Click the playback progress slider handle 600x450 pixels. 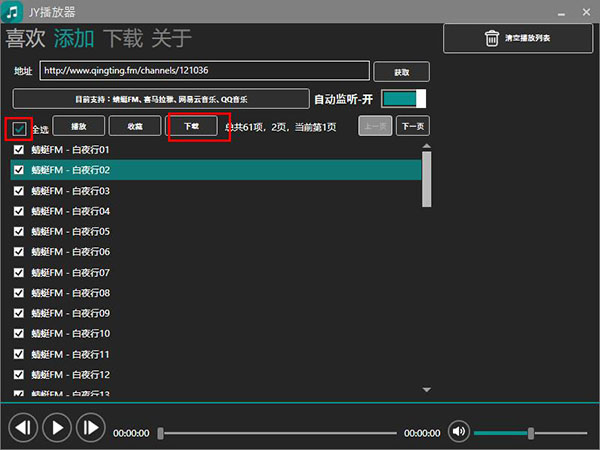(161, 433)
